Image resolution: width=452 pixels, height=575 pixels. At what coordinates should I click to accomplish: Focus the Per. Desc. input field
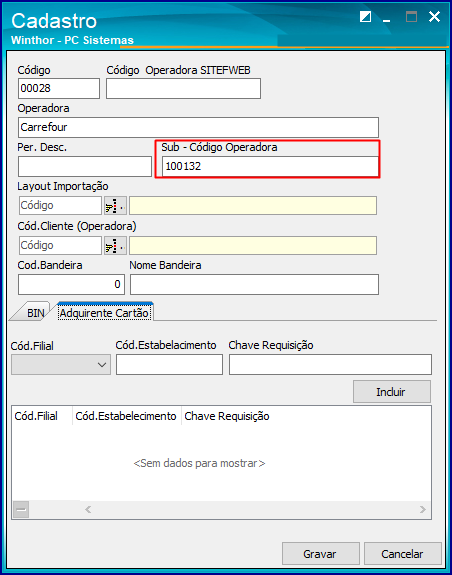[85, 166]
